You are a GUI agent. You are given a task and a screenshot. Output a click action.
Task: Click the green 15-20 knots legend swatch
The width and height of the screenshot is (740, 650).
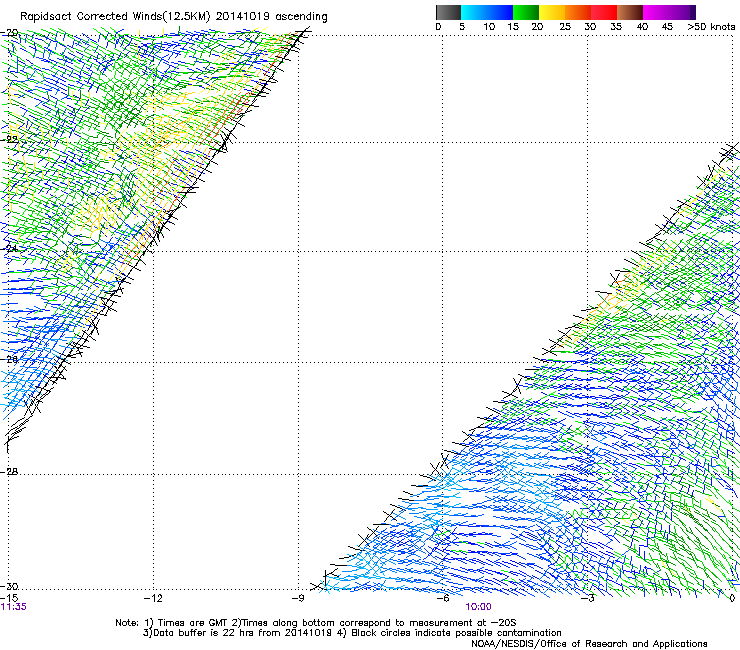[526, 12]
